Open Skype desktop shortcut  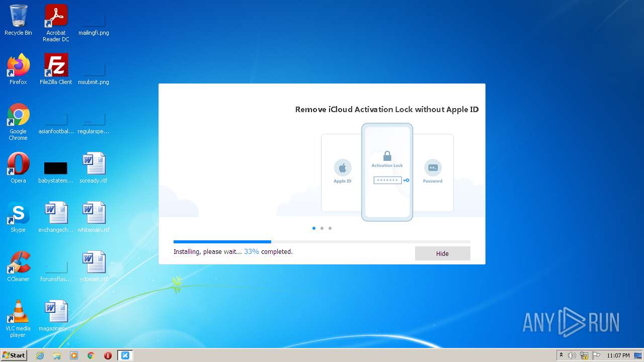pos(18,217)
